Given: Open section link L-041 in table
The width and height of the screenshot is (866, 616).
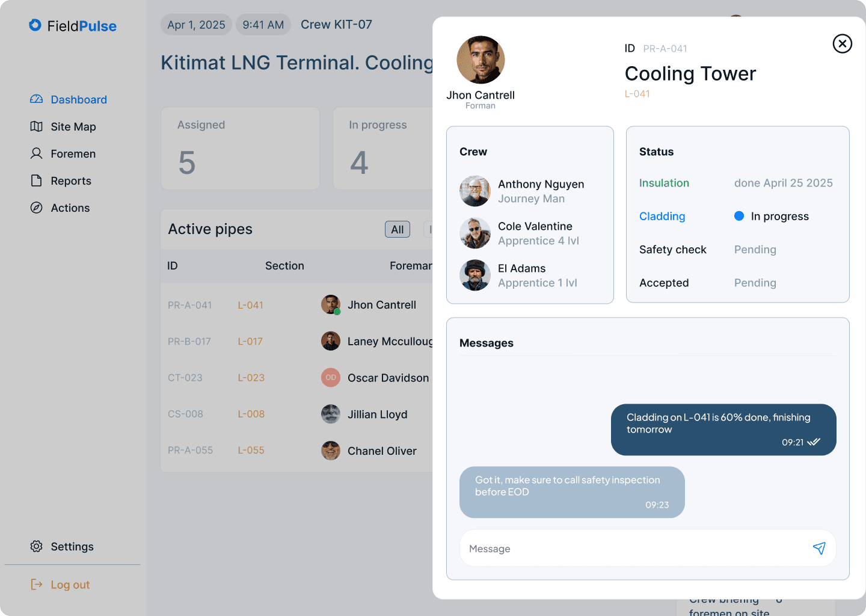Looking at the screenshot, I should (x=250, y=305).
